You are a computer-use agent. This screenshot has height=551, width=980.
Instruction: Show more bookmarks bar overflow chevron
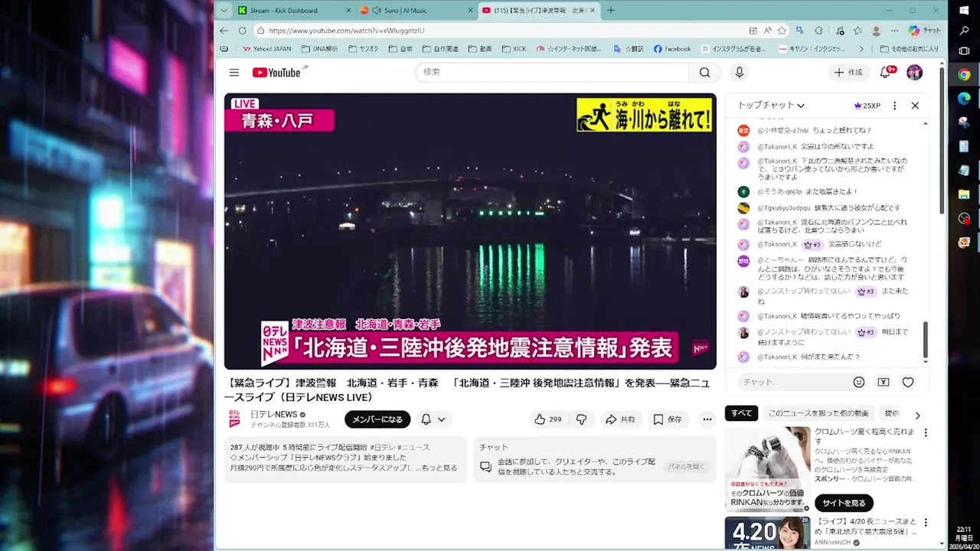point(861,49)
